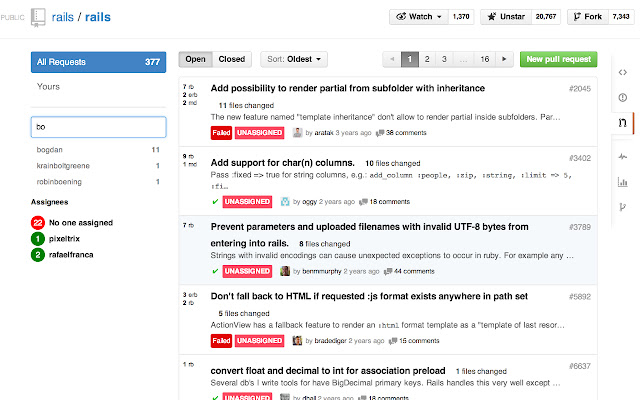Open the Issues sidebar icon
640x400 pixels.
coord(622,98)
